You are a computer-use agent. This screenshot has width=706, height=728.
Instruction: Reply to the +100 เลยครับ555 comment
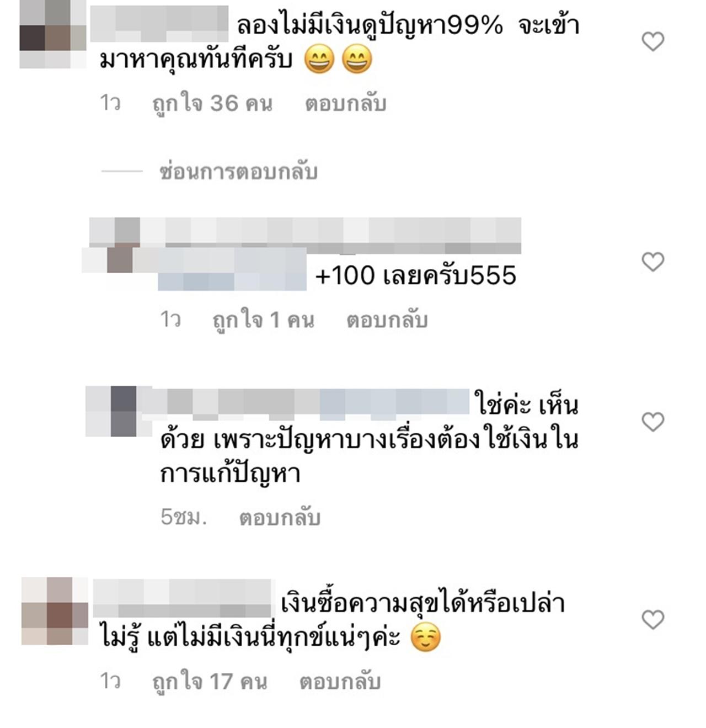pyautogui.click(x=387, y=320)
